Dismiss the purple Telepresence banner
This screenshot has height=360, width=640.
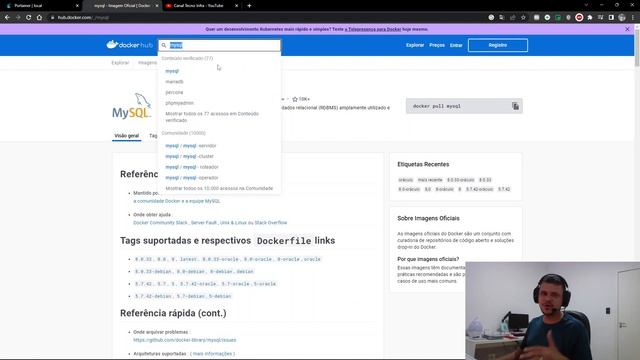(x=627, y=29)
